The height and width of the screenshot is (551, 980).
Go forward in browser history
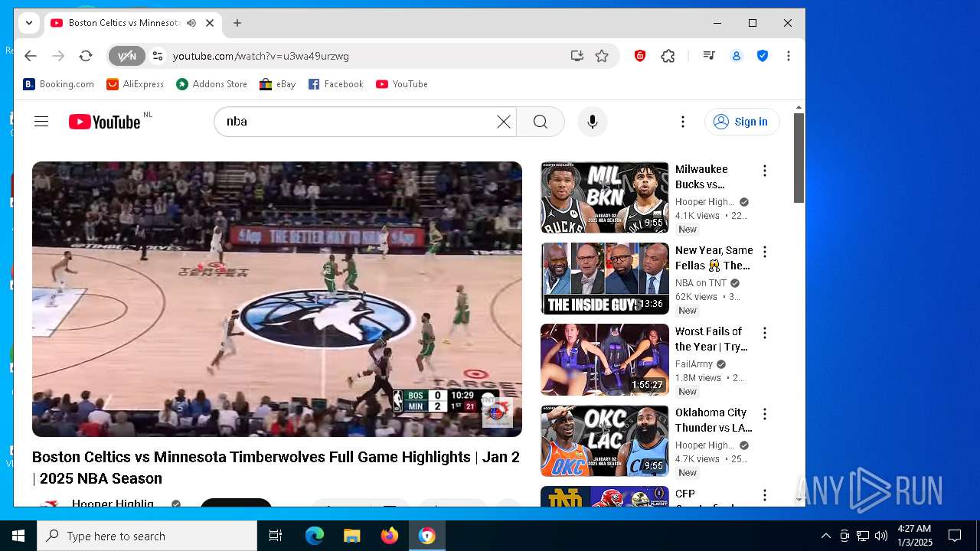click(x=58, y=56)
